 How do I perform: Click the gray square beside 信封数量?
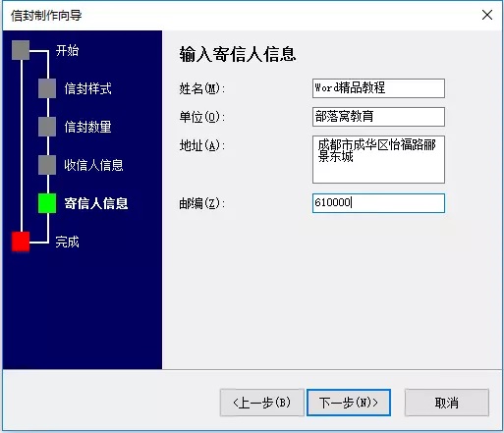47,127
